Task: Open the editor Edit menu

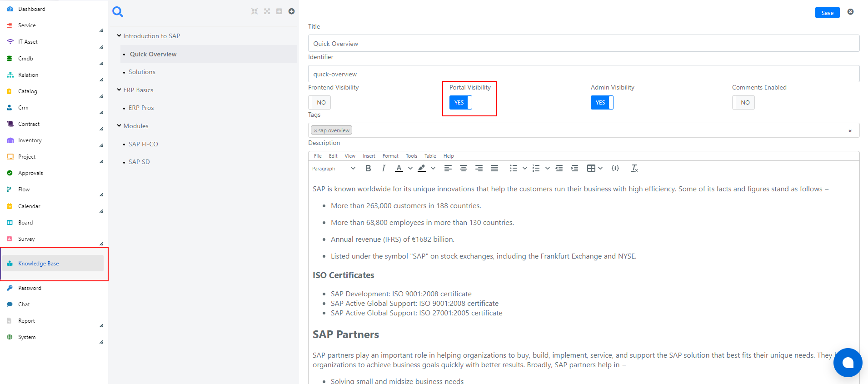Action: click(x=333, y=156)
